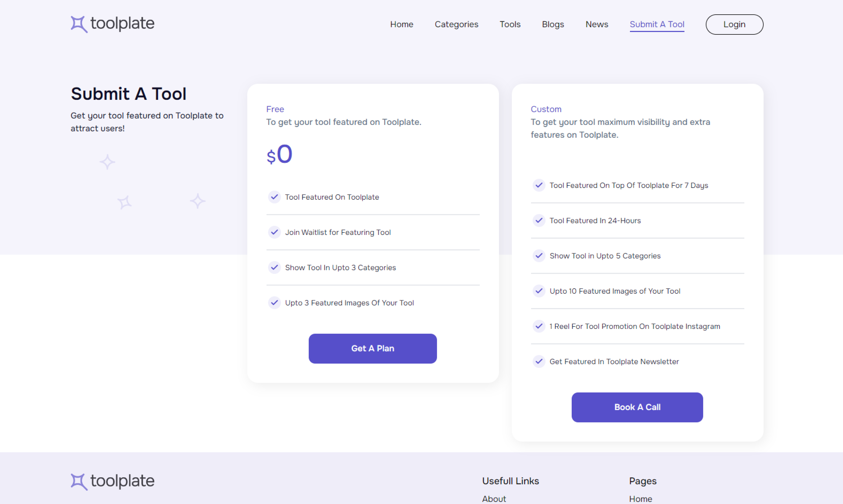The width and height of the screenshot is (843, 504).
Task: Open the Categories nav item
Action: coord(456,24)
